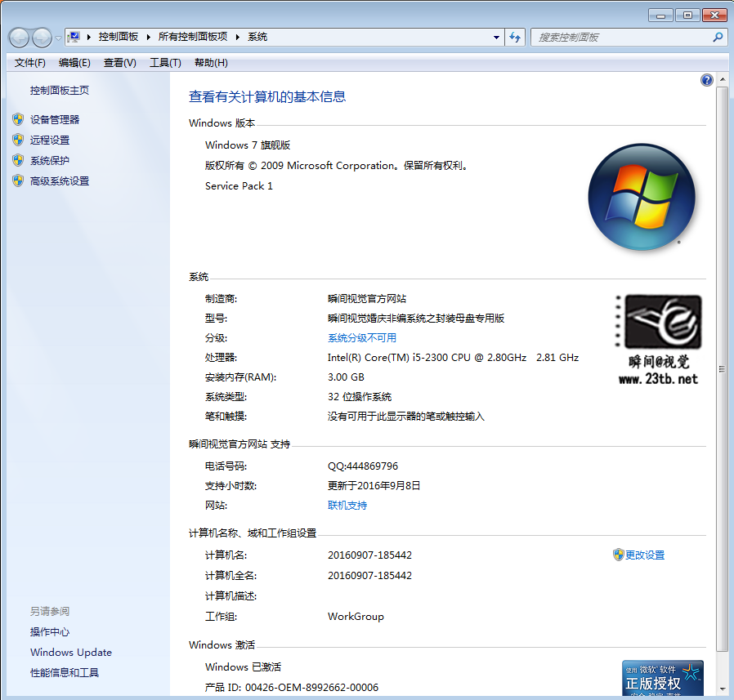Click the '没有可用于此显示器的笔或触控输入' pen and touch value
Screen dimensions: 734x700
406,417
